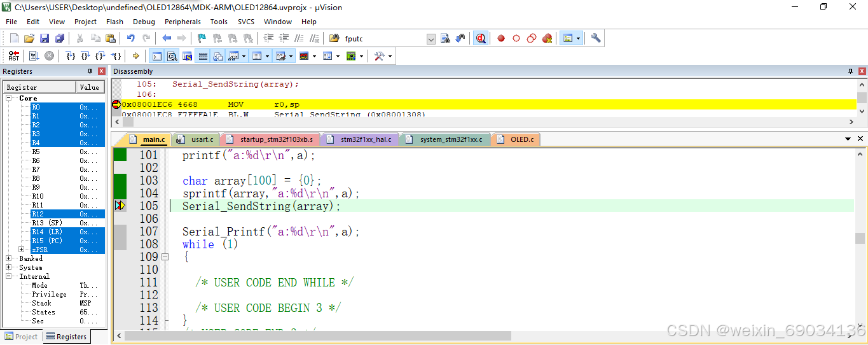Open Find in Files tool
This screenshot has width=868, height=345.
[334, 38]
